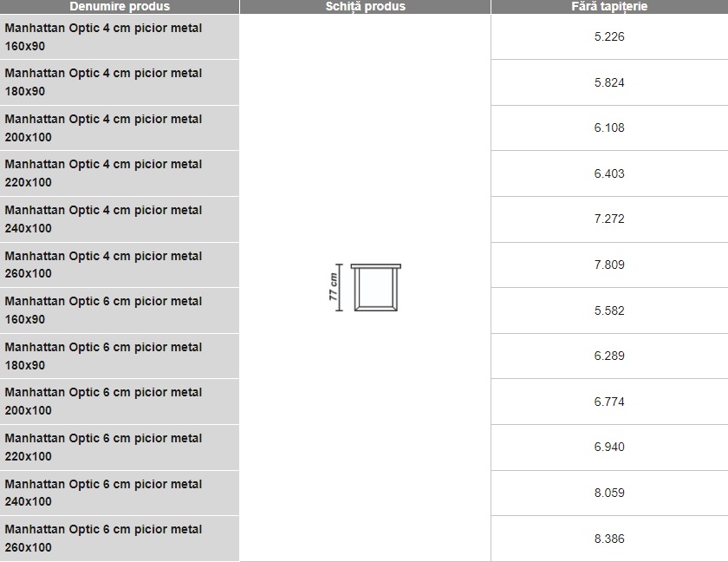The width and height of the screenshot is (728, 562).
Task: Click the 77 cm height label
Action: (x=333, y=287)
